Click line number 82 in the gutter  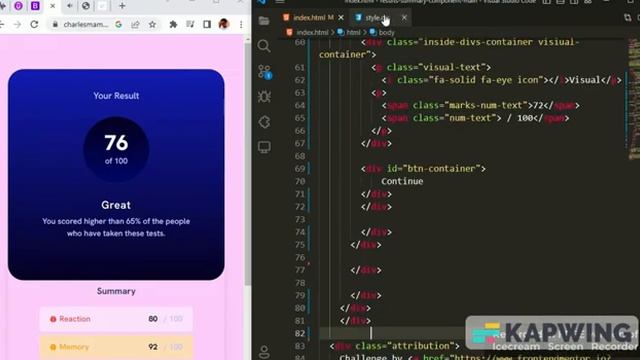point(300,333)
